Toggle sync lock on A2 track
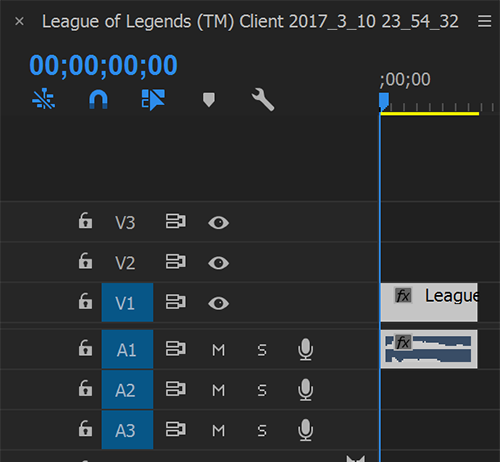 176,389
